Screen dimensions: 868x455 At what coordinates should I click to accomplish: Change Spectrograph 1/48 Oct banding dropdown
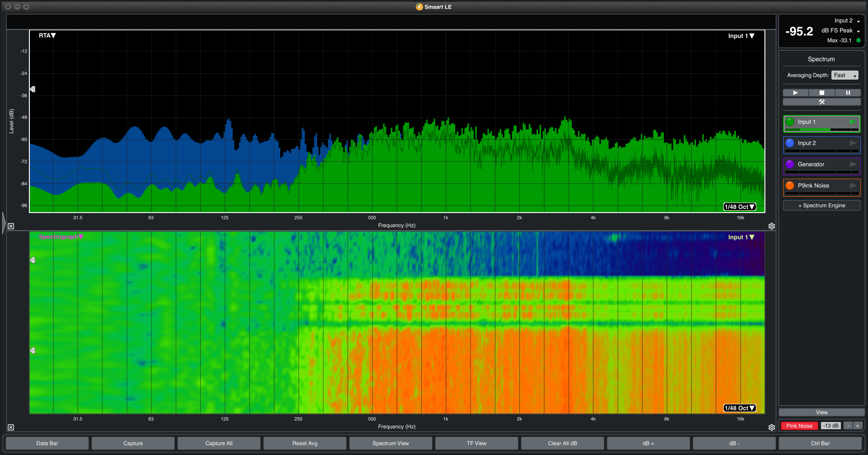click(x=740, y=408)
